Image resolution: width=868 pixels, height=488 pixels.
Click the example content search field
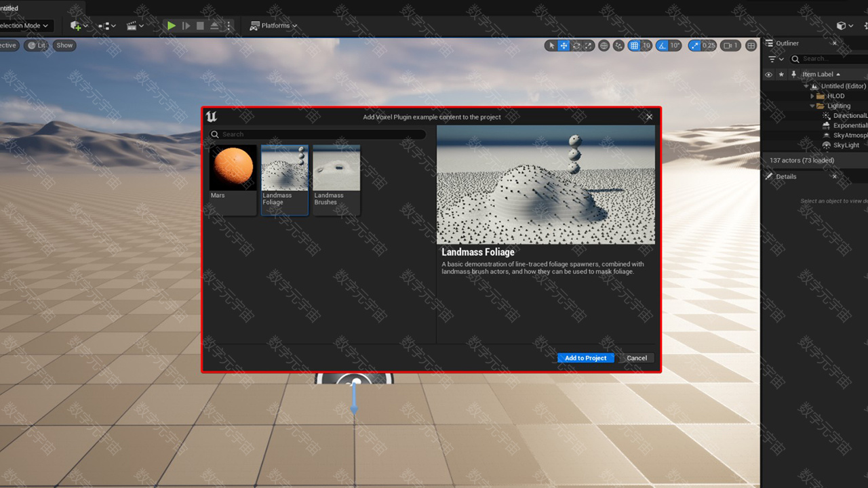point(317,134)
